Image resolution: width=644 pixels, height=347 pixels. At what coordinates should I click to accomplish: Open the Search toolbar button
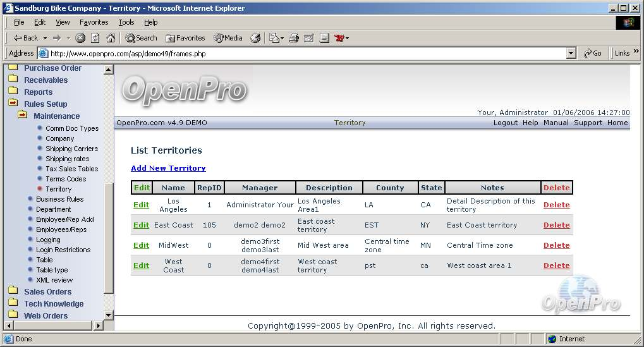(x=141, y=38)
